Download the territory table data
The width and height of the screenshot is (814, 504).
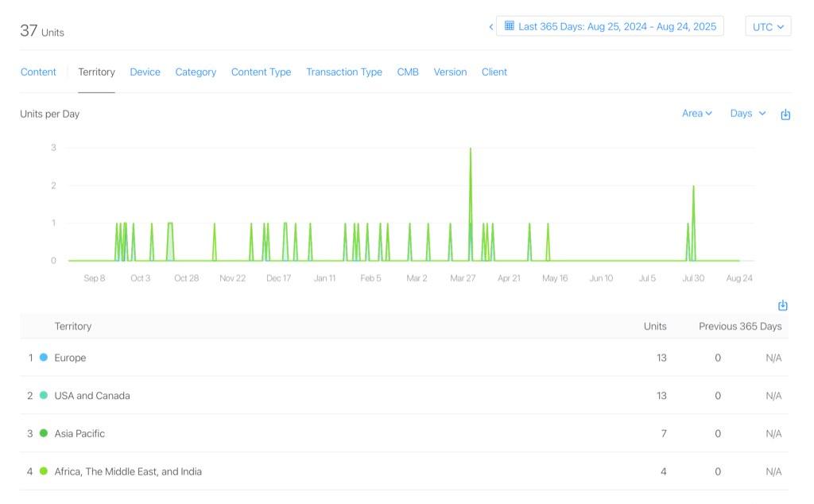coord(782,306)
